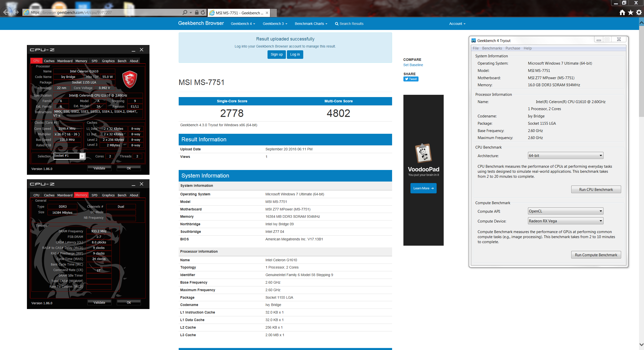Refresh the page with the reload icon

[x=203, y=12]
